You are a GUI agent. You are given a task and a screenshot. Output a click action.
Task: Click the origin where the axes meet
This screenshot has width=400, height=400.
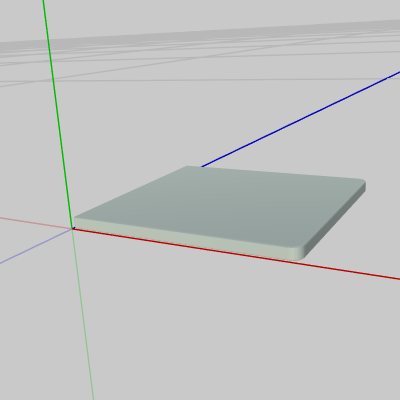[72, 229]
